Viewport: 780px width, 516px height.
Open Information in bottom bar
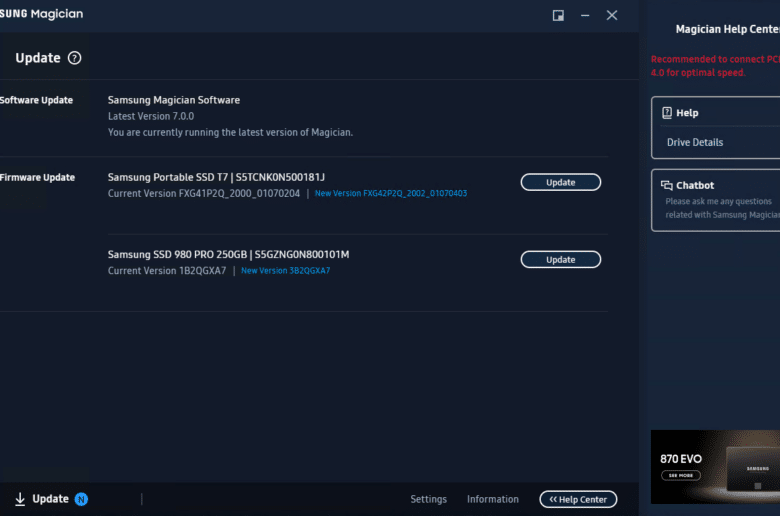click(x=492, y=499)
